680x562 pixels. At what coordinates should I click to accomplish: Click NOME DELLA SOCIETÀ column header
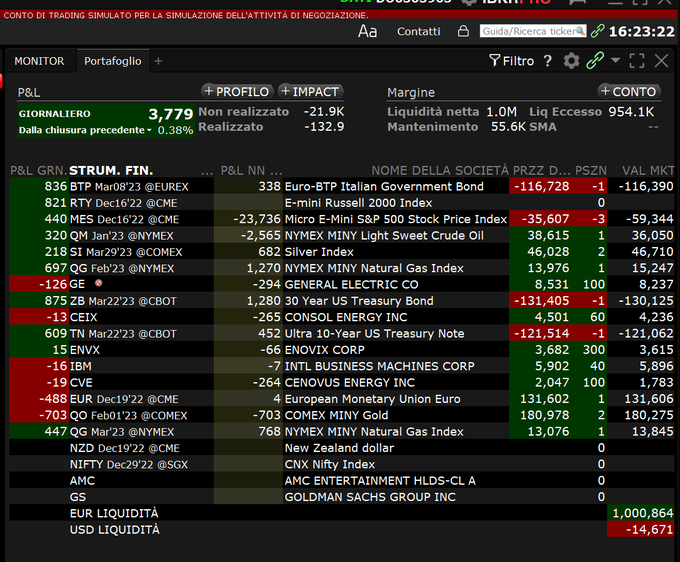(x=440, y=170)
